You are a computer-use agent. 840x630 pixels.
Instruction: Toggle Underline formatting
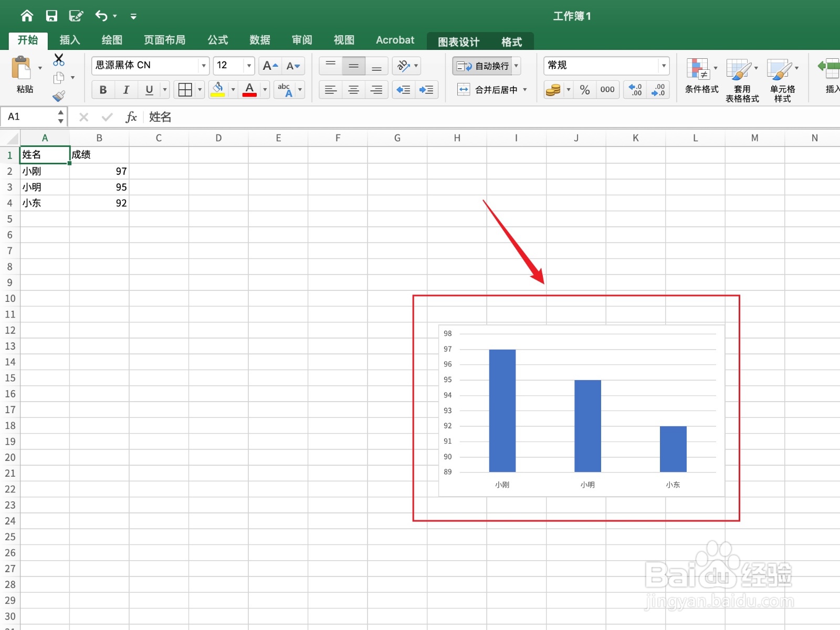pos(149,90)
